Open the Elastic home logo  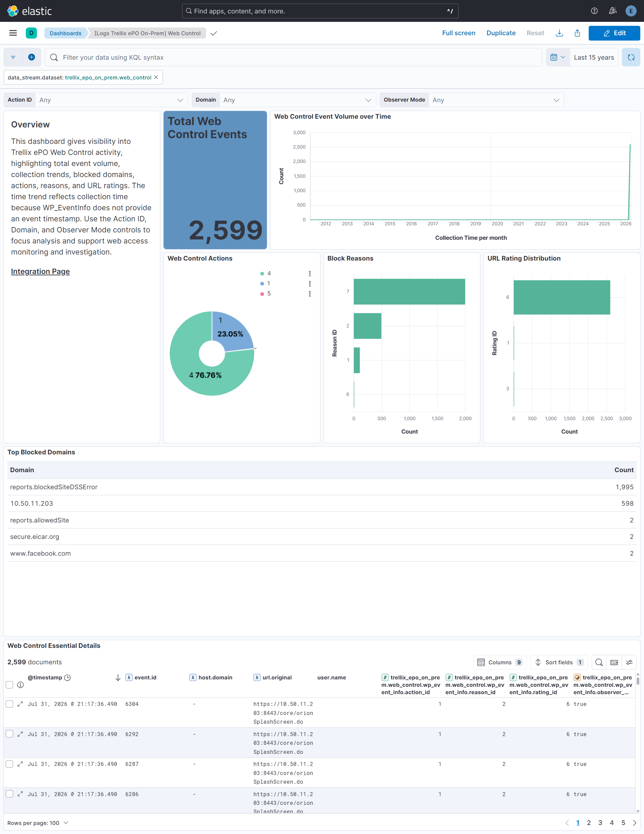point(30,11)
